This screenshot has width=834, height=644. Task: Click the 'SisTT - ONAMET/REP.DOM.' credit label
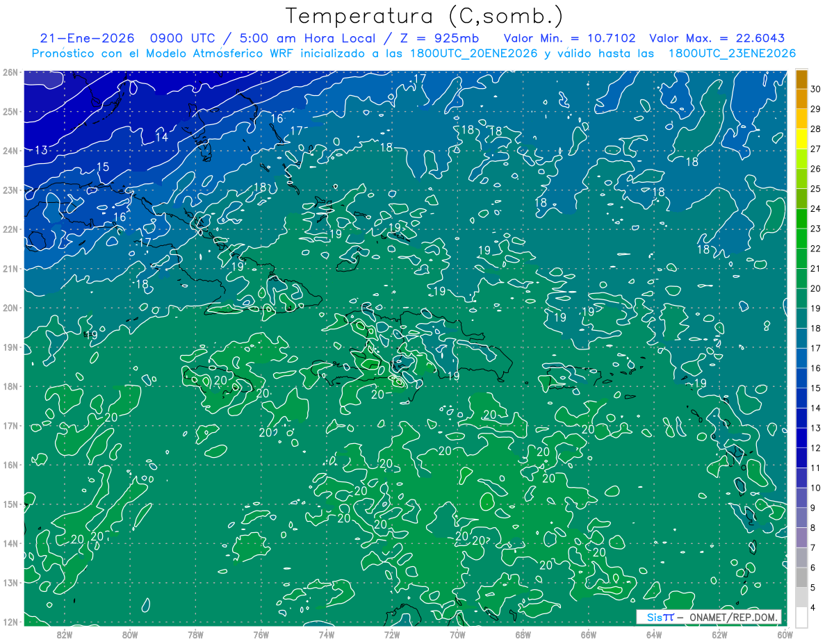coord(709,617)
